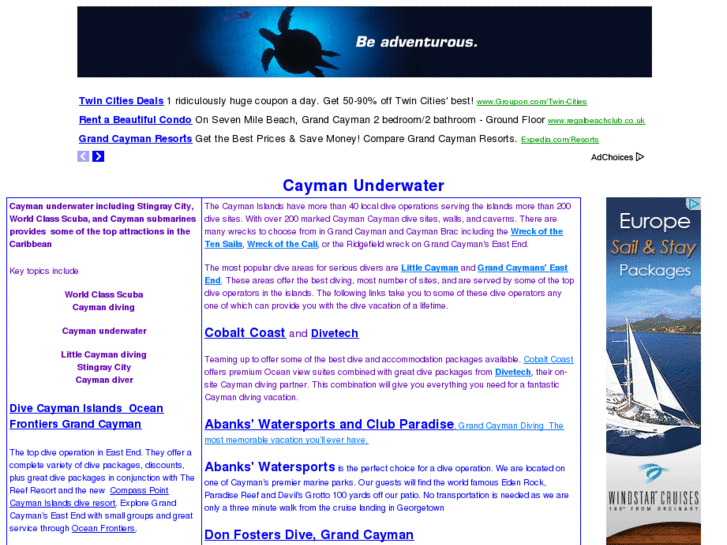Open the Divetech heading link

point(335,333)
